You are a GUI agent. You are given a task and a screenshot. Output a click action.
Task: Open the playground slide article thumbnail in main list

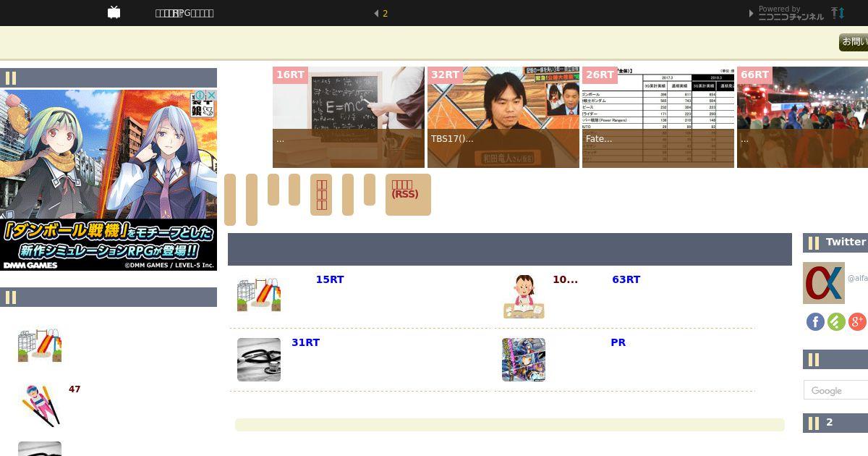pyautogui.click(x=259, y=295)
